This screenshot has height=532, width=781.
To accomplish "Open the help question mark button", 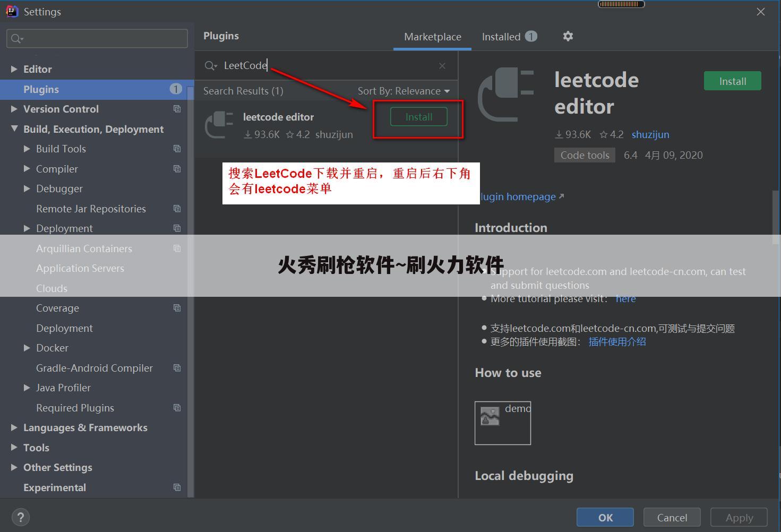I will tap(21, 517).
